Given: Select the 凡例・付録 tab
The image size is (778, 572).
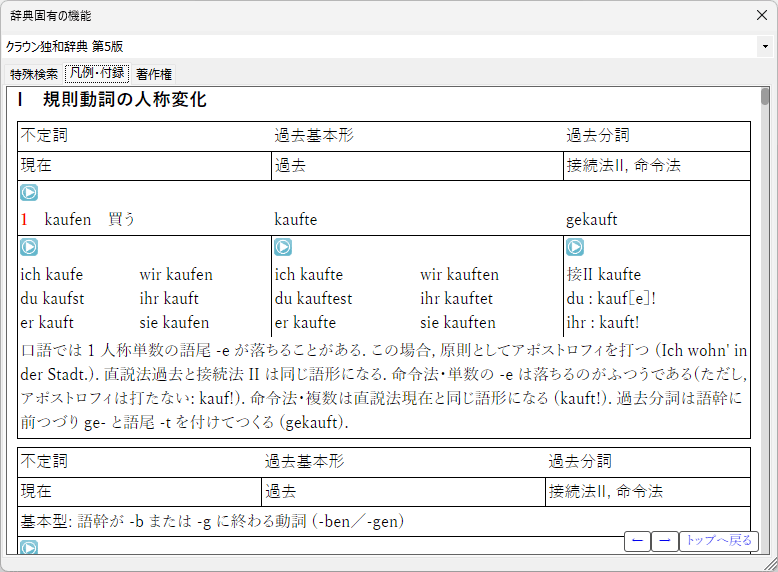Looking at the screenshot, I should 97,74.
